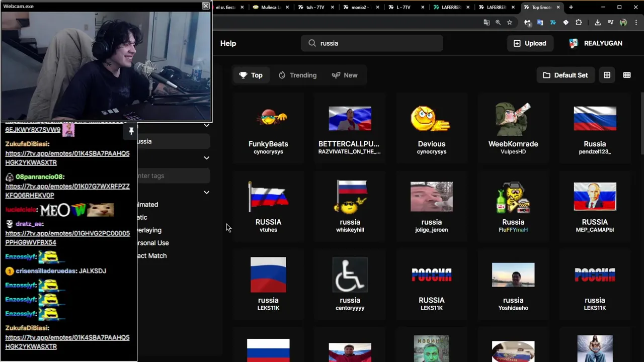This screenshot has width=644, height=362.
Task: Select the Animated filter option
Action: tap(148, 205)
